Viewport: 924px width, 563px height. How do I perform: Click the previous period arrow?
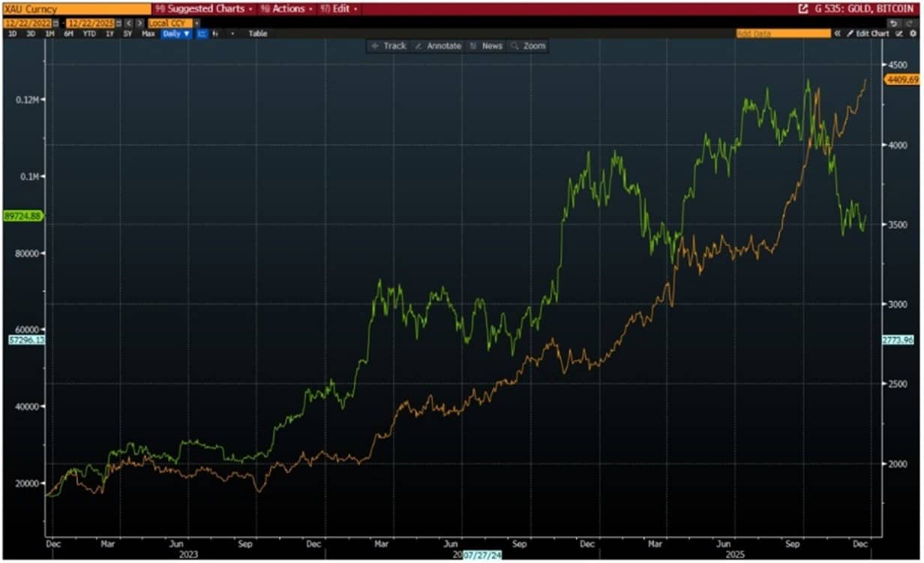(x=128, y=23)
